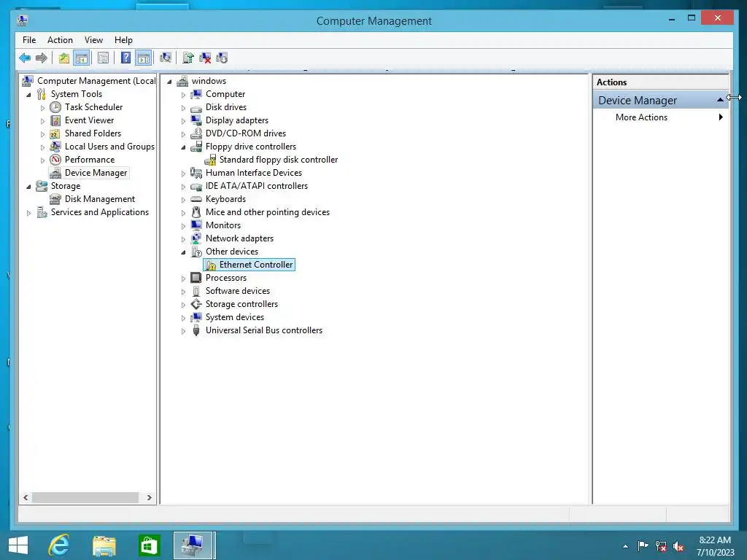Click the Storage controllers icon

(196, 304)
